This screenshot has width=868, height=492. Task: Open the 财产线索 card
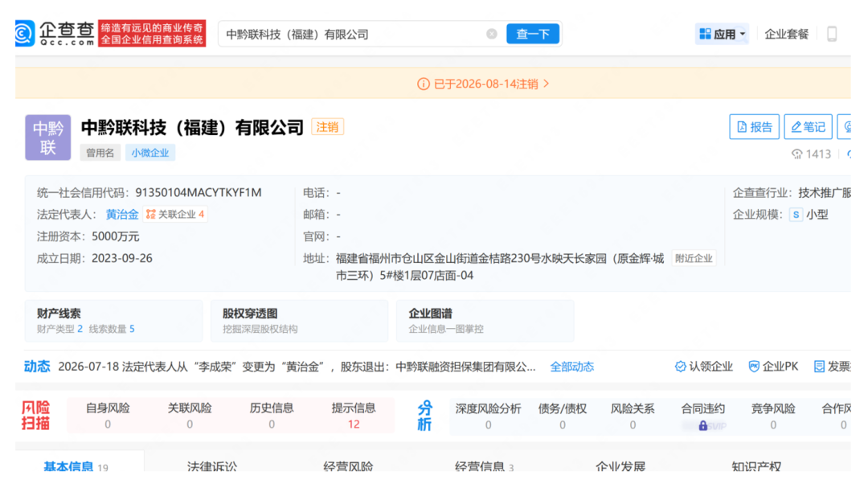click(113, 321)
